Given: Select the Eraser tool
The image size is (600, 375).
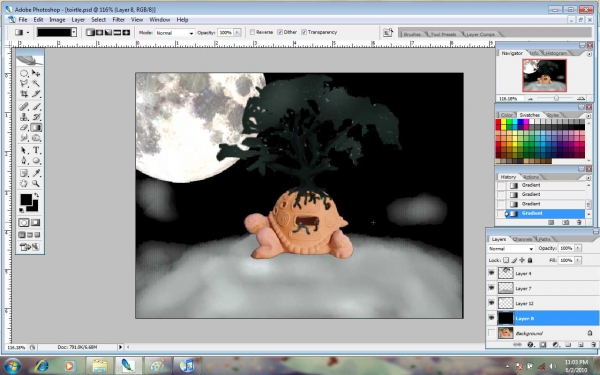Looking at the screenshot, I should coord(24,127).
